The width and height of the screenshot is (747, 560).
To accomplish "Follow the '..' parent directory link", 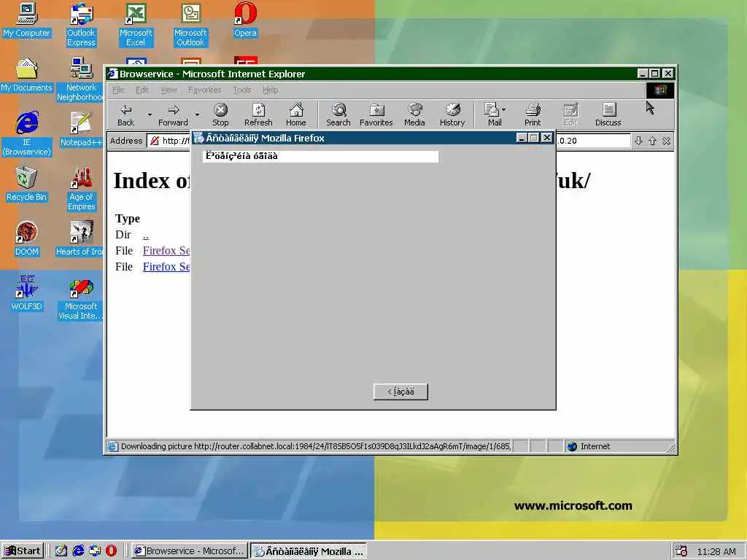I will pyautogui.click(x=146, y=235).
